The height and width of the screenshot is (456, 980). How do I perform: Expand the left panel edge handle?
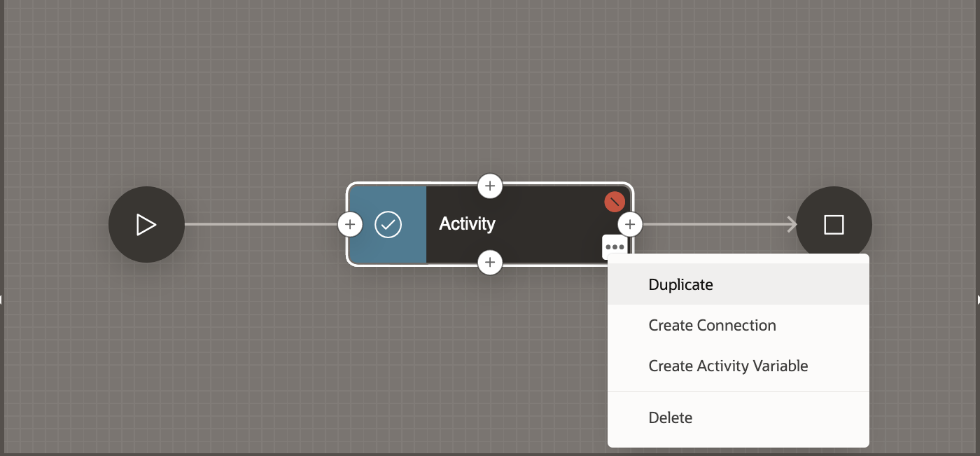point(2,300)
